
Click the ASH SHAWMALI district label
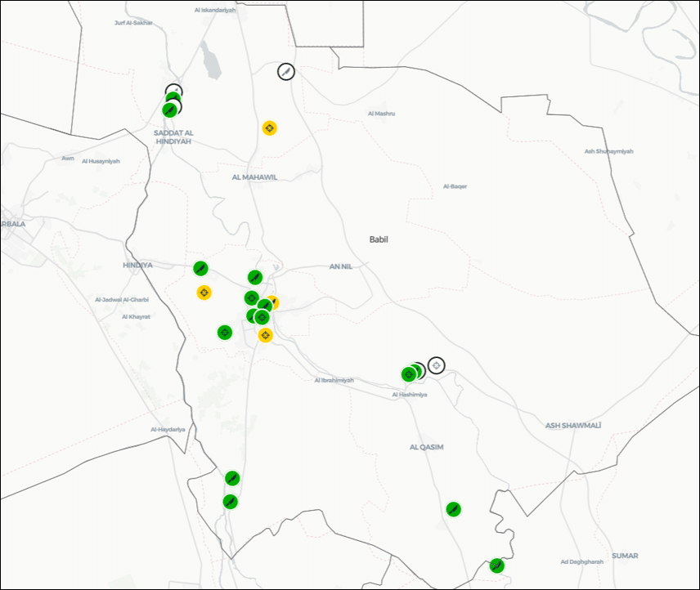pos(573,426)
